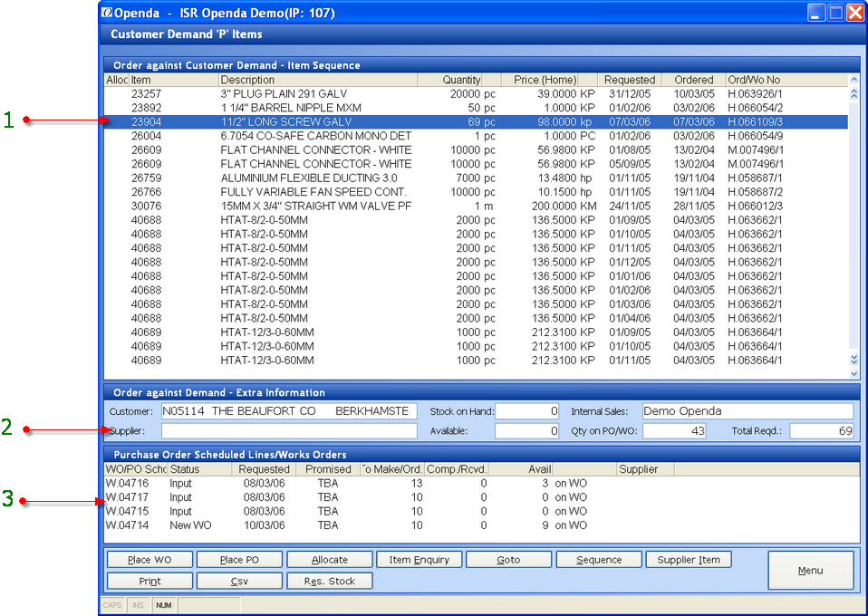This screenshot has width=868, height=616.
Task: Click the Available quantity field
Action: 527,430
